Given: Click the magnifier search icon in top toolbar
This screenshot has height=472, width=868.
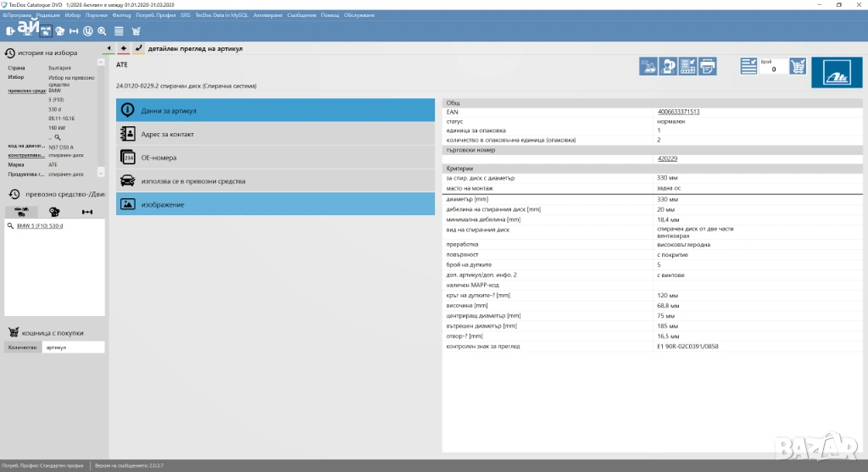Looking at the screenshot, I should 102,31.
